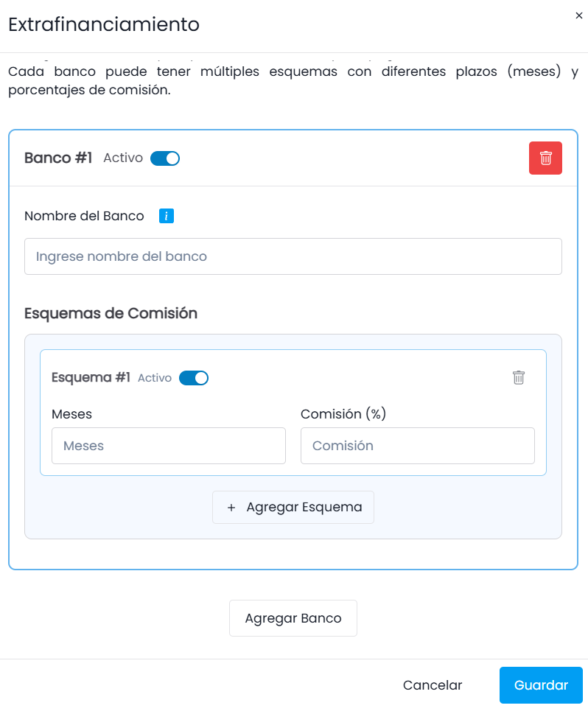Click into the Comisión percentage field
This screenshot has width=588, height=711.
pyautogui.click(x=418, y=446)
